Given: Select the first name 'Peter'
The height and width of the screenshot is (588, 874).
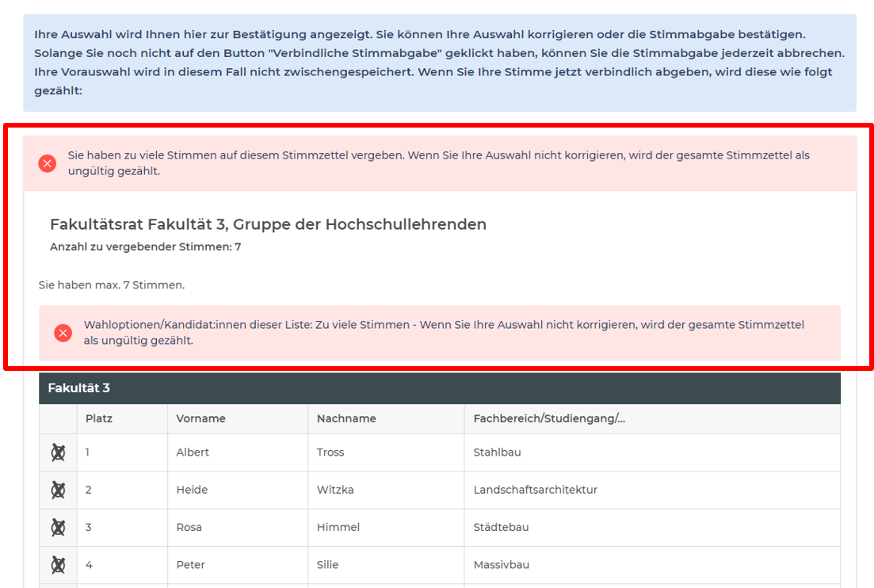Looking at the screenshot, I should [x=191, y=564].
